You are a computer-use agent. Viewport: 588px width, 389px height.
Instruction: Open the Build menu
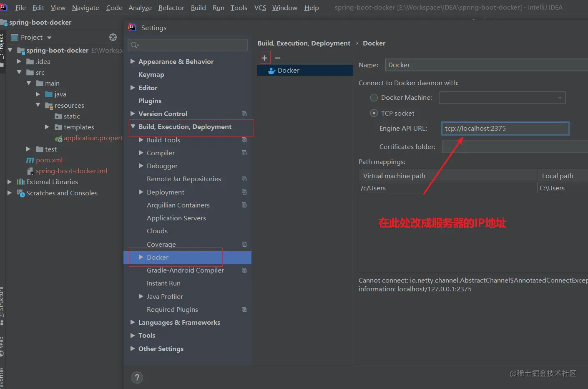[198, 8]
